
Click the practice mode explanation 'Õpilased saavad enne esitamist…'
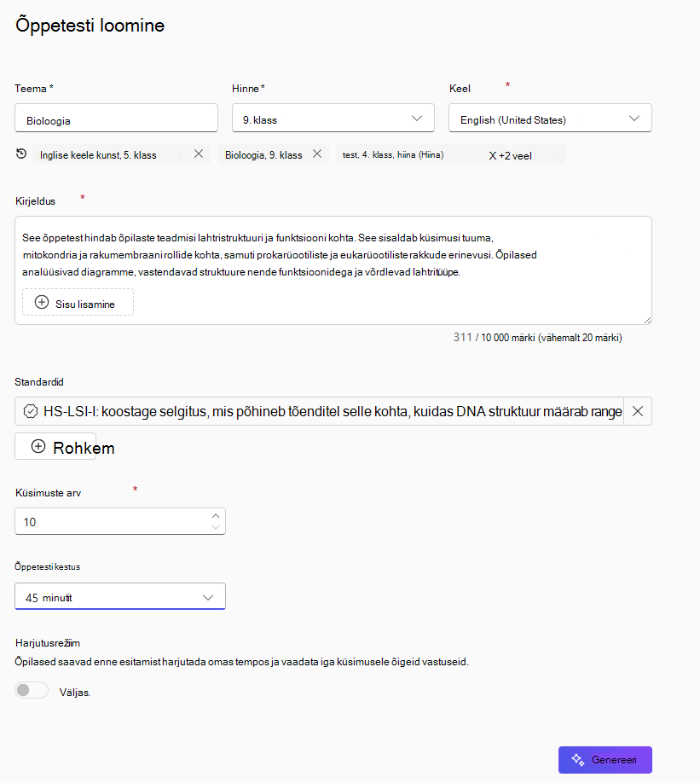pyautogui.click(x=241, y=662)
